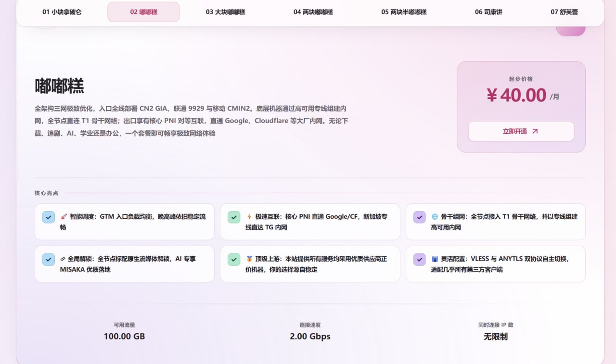Click the 嘟嘟糕 plan heading
Screen dimensions: 616x364
point(59,86)
